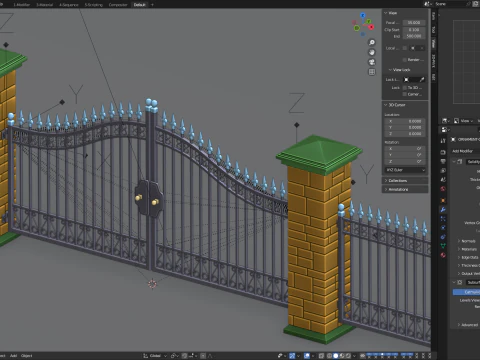Click the blue Z axis on navigation gizmo
Screen dimensions: 480x360
point(363,15)
